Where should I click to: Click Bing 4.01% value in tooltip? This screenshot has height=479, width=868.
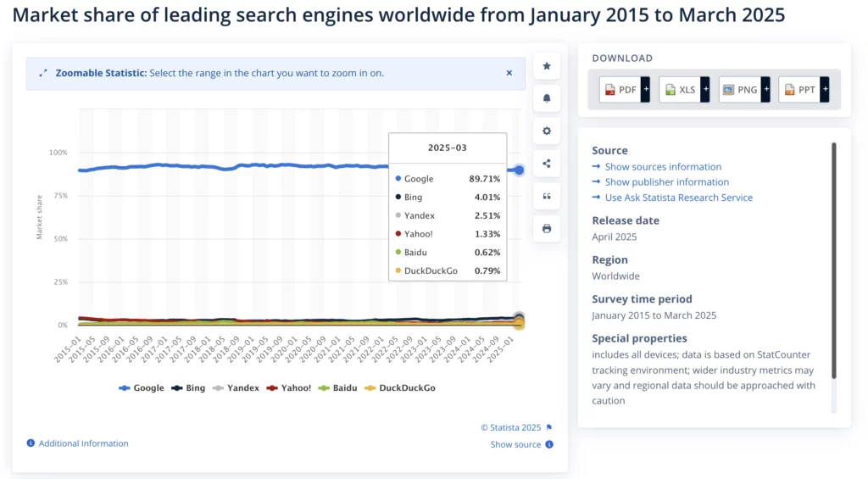pyautogui.click(x=487, y=198)
